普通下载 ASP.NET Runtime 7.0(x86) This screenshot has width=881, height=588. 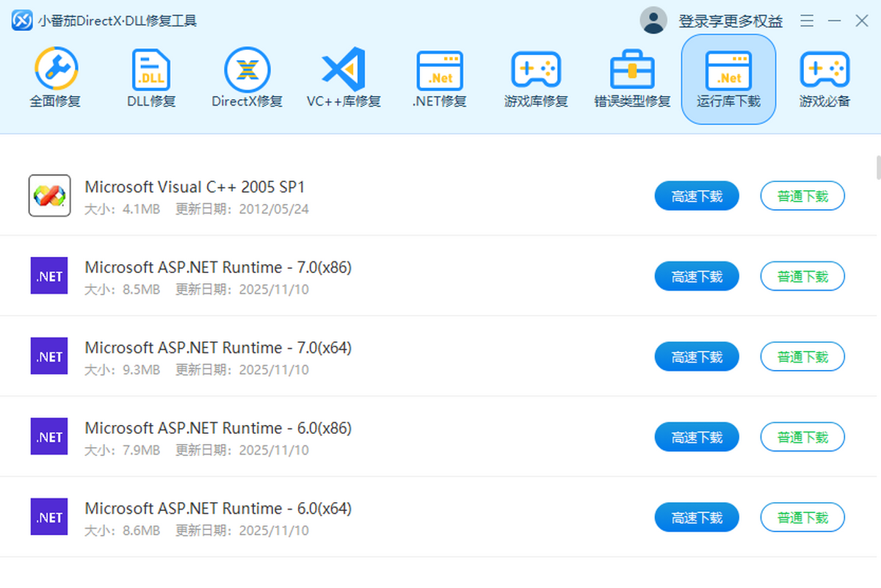coord(802,276)
